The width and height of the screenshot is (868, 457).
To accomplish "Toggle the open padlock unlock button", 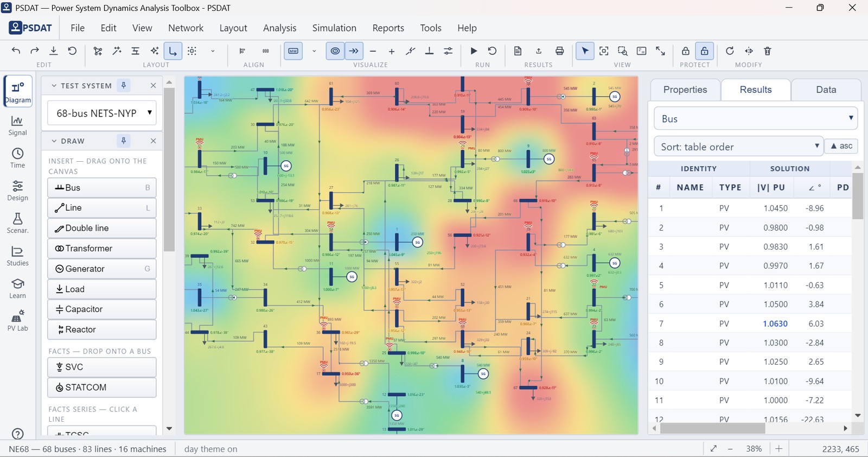I will [704, 51].
